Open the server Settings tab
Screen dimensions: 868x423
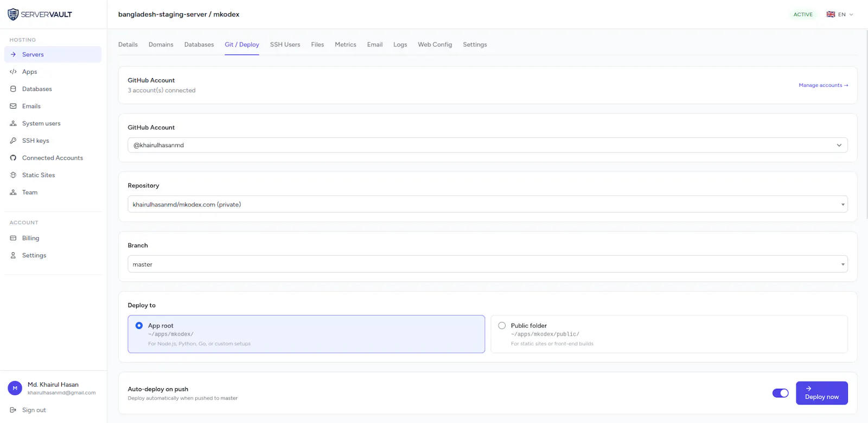(475, 45)
